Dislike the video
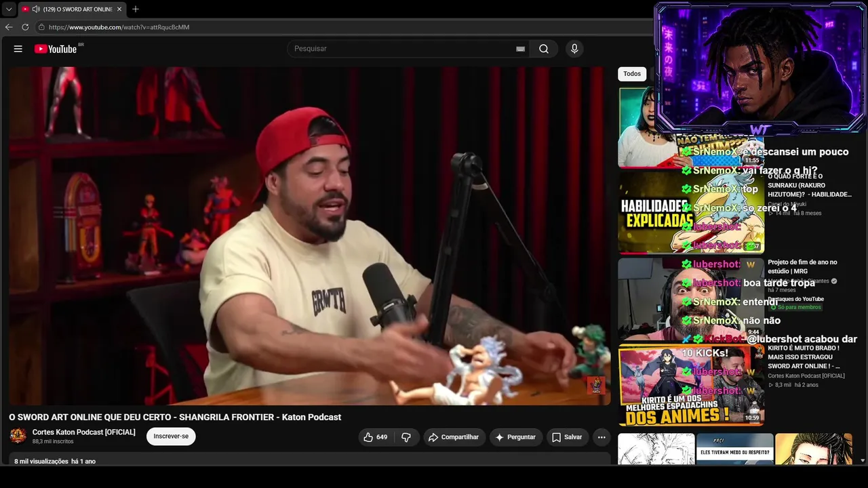This screenshot has height=488, width=868. pos(406,437)
